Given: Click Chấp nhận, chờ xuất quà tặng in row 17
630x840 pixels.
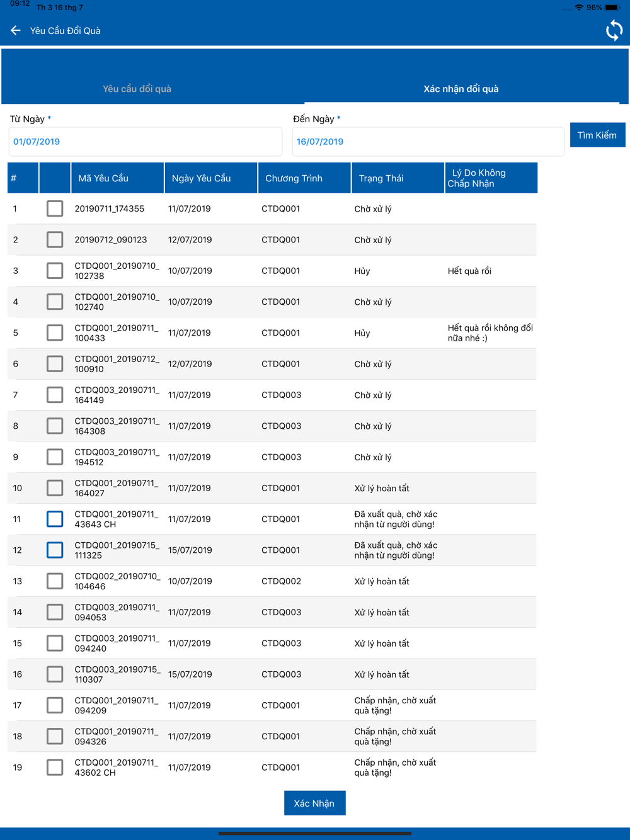Looking at the screenshot, I should (x=395, y=705).
